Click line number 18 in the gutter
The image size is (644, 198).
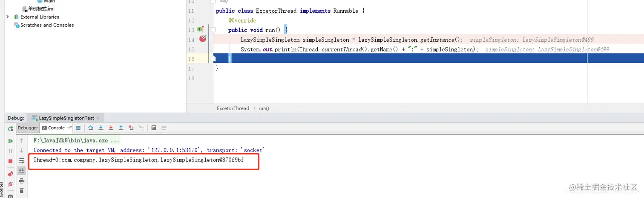[x=191, y=78]
